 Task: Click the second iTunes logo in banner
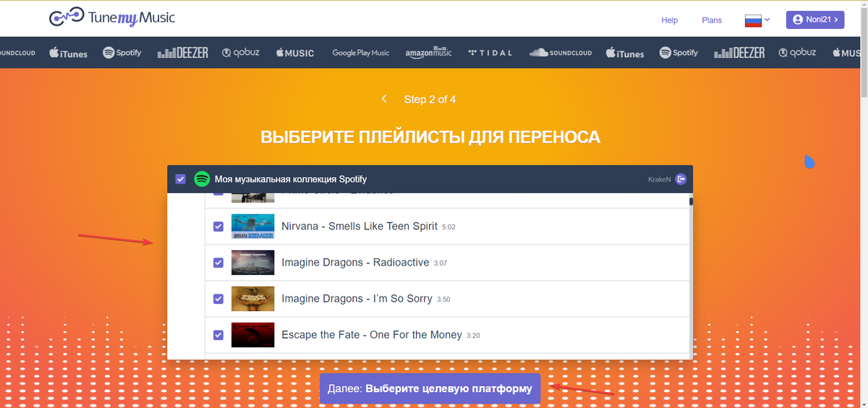click(625, 53)
